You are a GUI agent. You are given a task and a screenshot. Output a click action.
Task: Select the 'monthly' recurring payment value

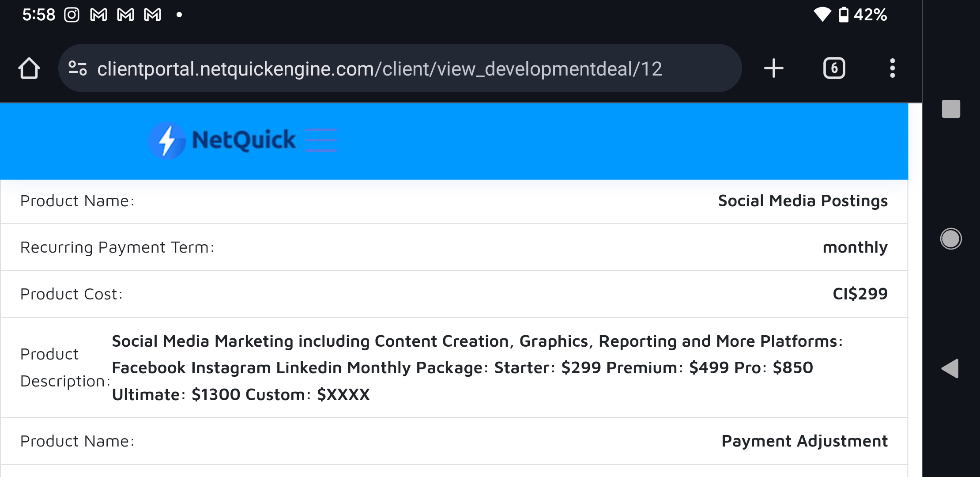point(855,247)
